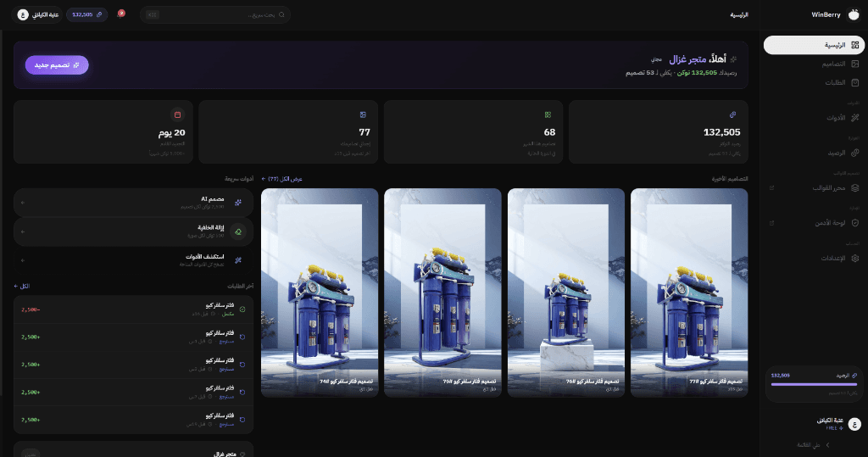
Task: Click green 132,505 توكن text in banner
Action: click(x=698, y=73)
